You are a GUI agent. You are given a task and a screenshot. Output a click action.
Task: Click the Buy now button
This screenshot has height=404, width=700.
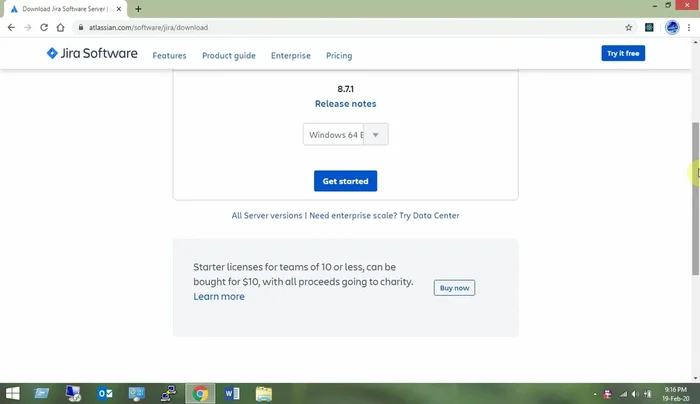pyautogui.click(x=454, y=288)
